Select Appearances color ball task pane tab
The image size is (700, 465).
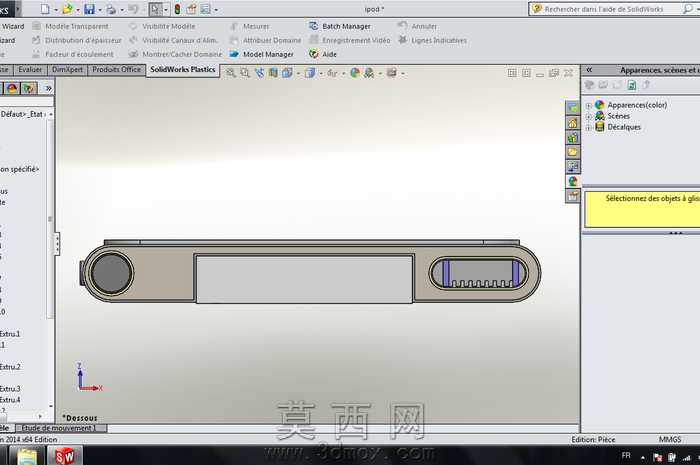tap(572, 181)
